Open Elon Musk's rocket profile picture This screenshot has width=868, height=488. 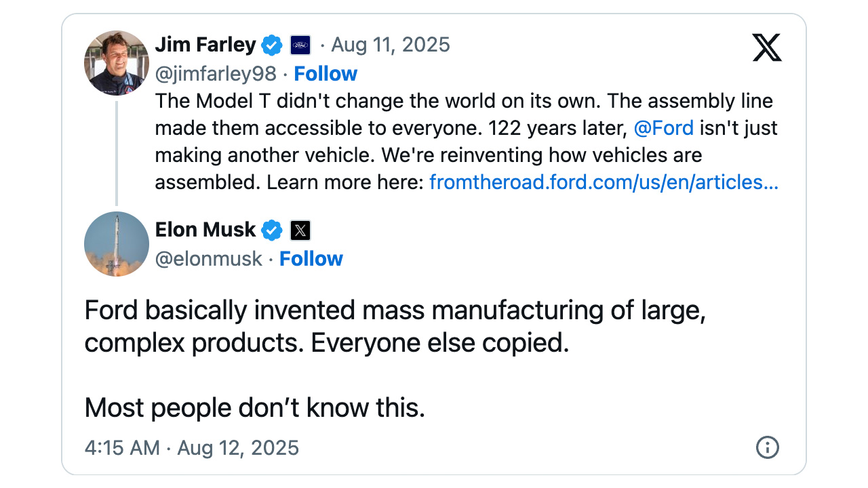pos(117,244)
